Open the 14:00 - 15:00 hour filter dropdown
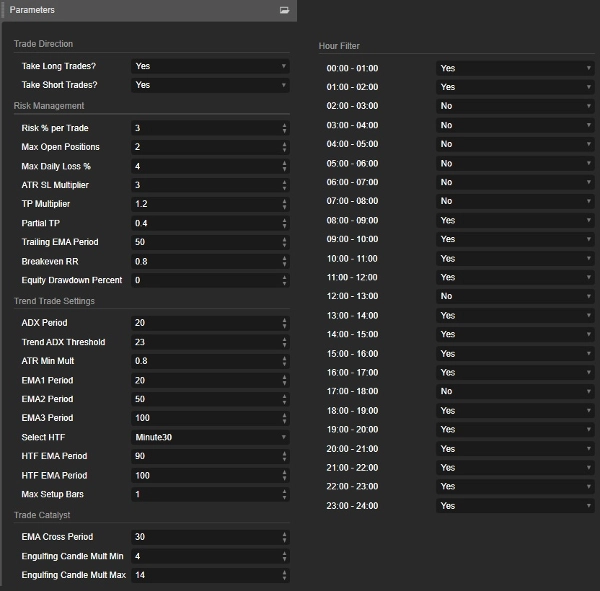 pos(515,335)
